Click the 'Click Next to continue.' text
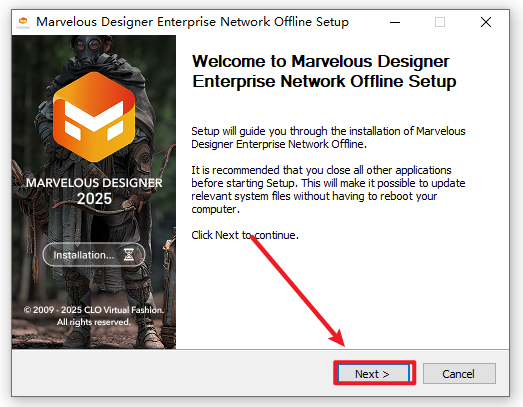Screen dimensions: 523x407 pos(245,235)
